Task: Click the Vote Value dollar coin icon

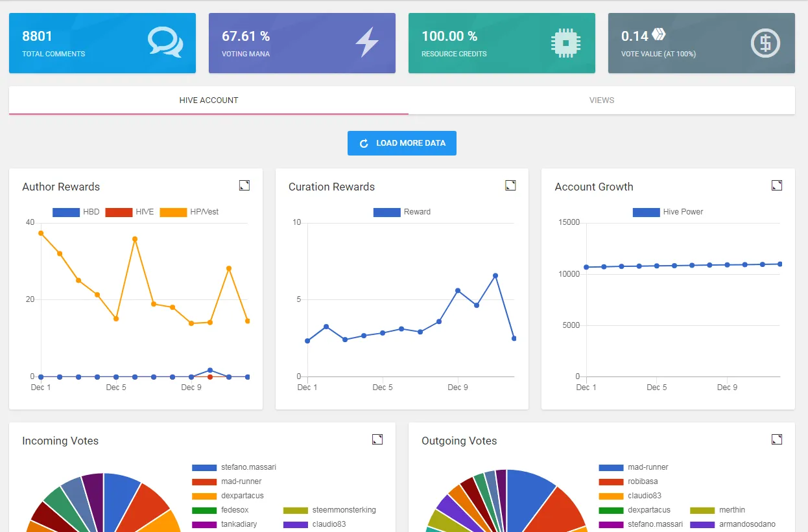Action: (765, 43)
